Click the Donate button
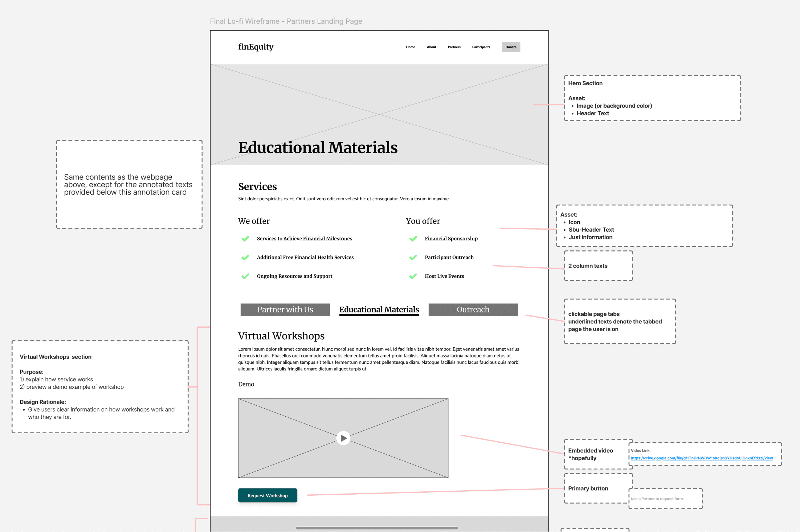Screen dimensions: 800x532 [511, 47]
